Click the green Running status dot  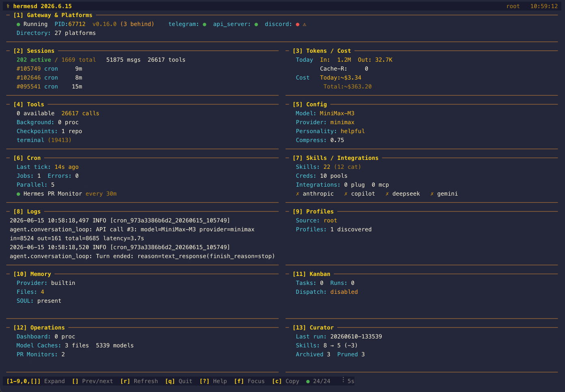point(18,24)
